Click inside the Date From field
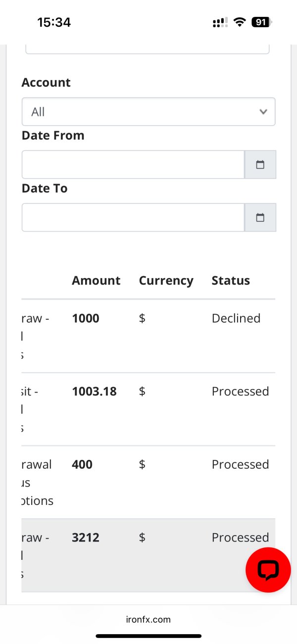This screenshot has width=297, height=644. [133, 165]
